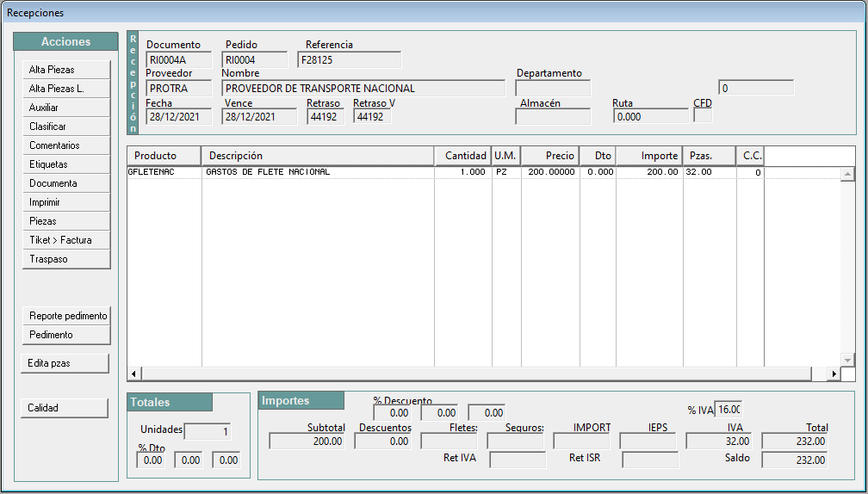Open the Comentarios action
This screenshot has height=494, width=868.
coord(66,145)
